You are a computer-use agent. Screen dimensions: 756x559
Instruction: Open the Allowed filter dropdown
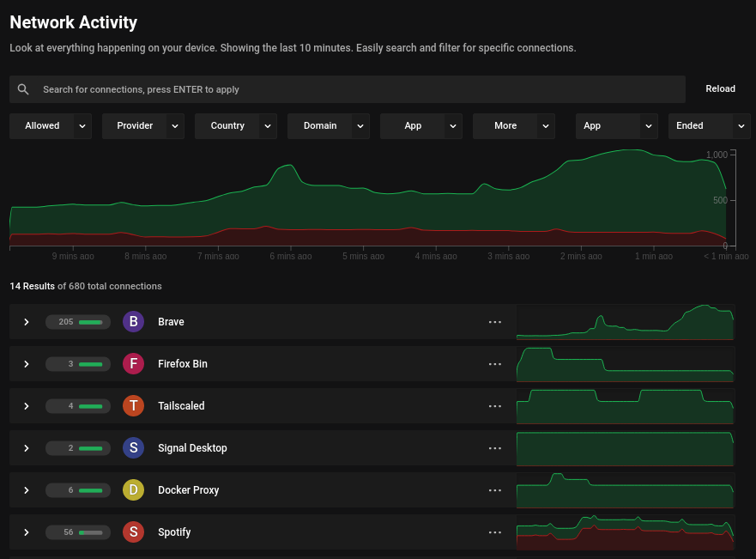(x=51, y=126)
